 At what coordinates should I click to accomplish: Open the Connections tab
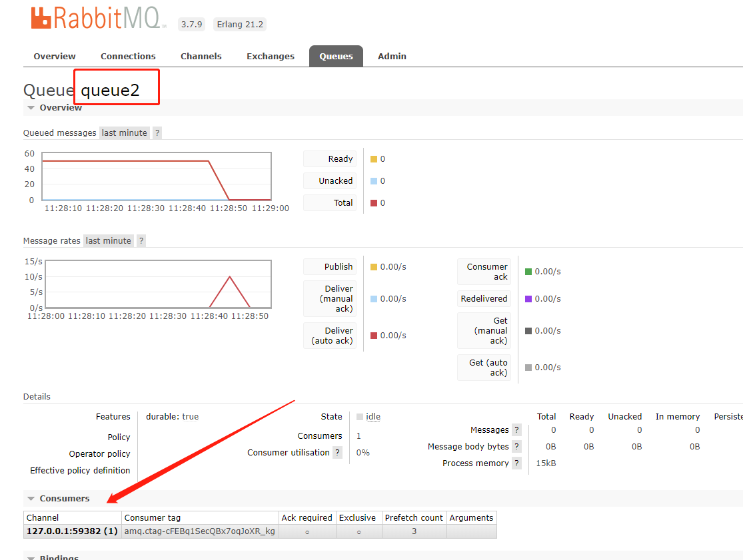(x=128, y=56)
